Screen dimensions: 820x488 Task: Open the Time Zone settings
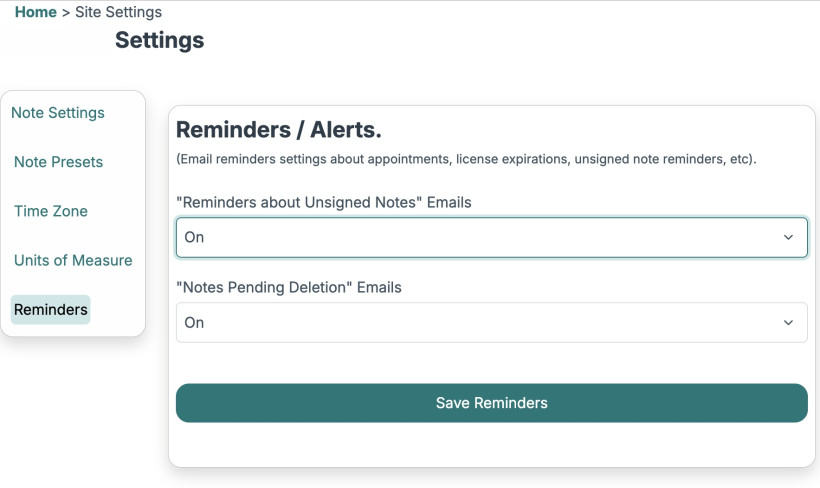[51, 211]
